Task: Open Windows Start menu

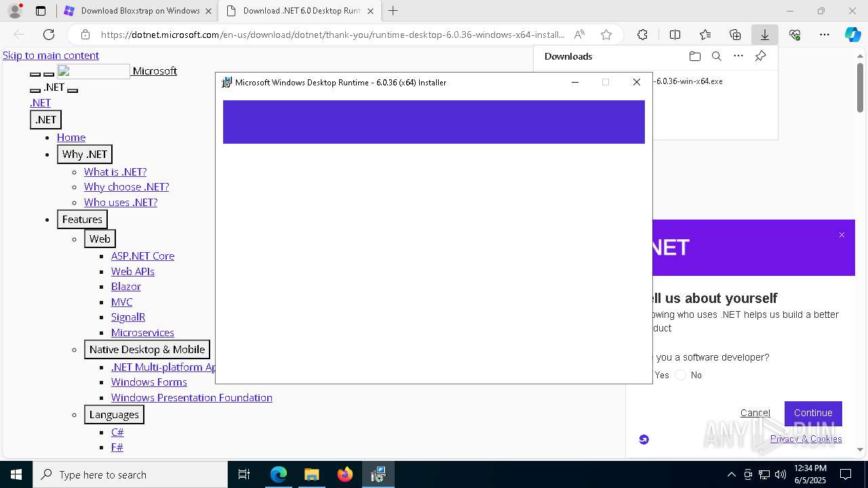Action: click(16, 474)
